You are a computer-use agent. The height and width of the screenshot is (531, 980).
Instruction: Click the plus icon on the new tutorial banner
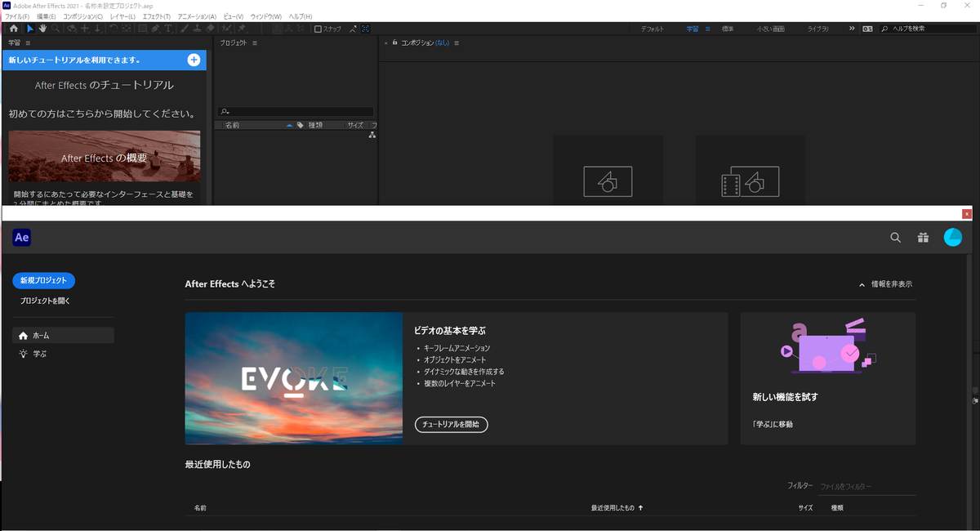pos(194,60)
